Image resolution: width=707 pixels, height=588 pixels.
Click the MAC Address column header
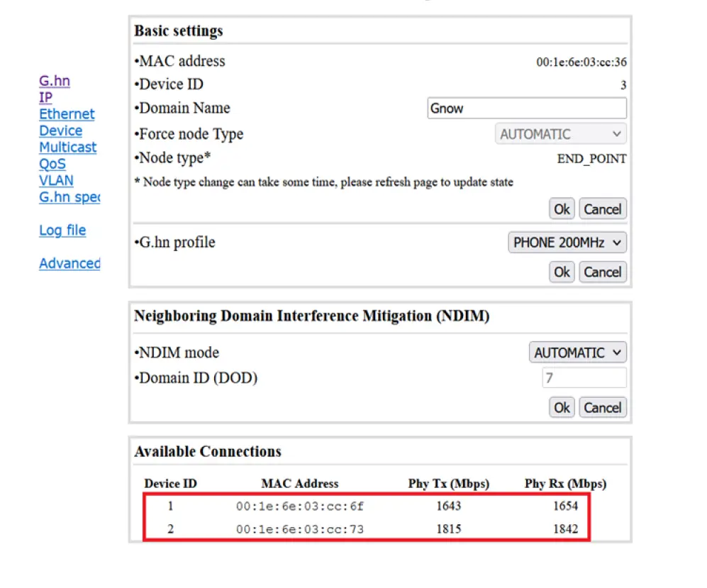coord(300,484)
